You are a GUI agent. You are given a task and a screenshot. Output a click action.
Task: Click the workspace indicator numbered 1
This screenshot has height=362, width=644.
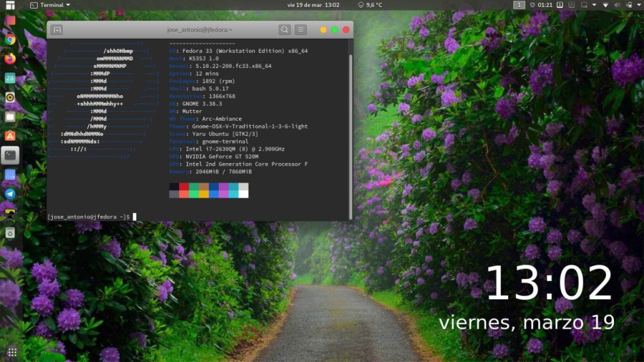click(519, 5)
